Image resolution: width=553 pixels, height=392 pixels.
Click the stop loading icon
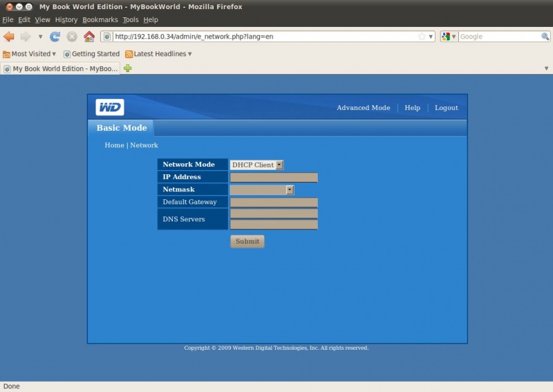click(x=72, y=37)
